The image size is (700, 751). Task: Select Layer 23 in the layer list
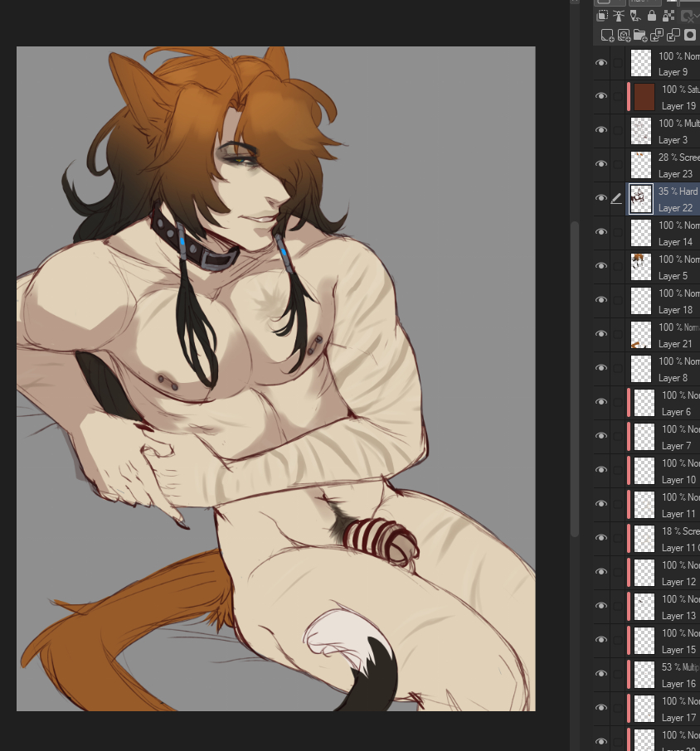(x=677, y=165)
